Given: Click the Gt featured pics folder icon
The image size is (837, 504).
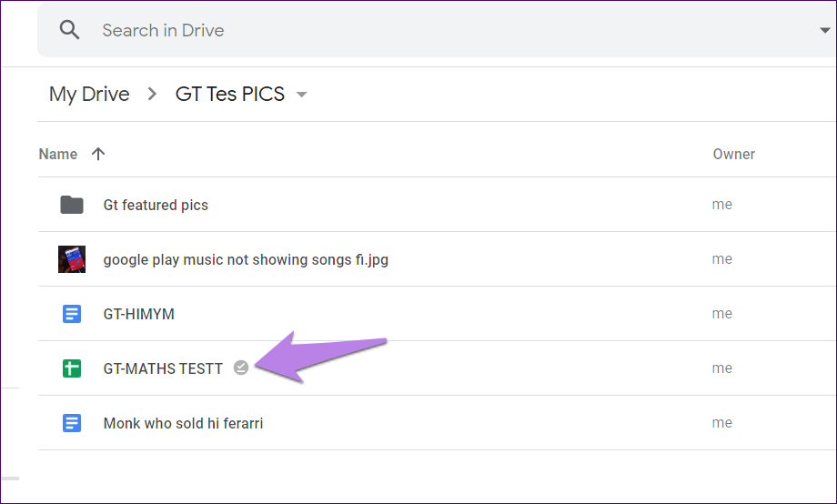Looking at the screenshot, I should tap(72, 205).
